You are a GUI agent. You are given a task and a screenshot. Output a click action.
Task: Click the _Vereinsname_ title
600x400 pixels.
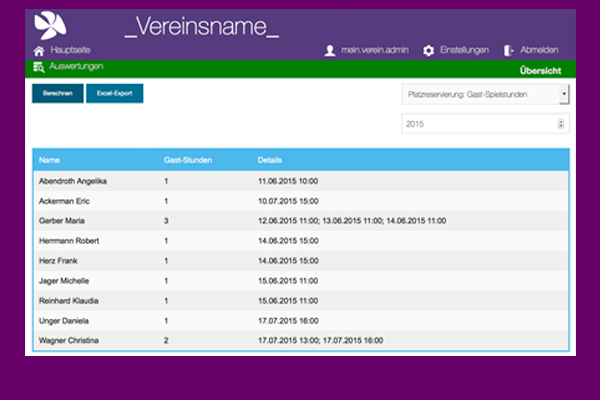click(202, 27)
